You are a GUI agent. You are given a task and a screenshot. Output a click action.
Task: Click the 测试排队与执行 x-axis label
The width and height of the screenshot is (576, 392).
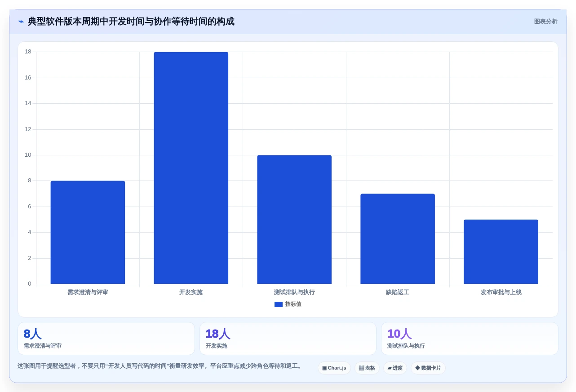(294, 292)
